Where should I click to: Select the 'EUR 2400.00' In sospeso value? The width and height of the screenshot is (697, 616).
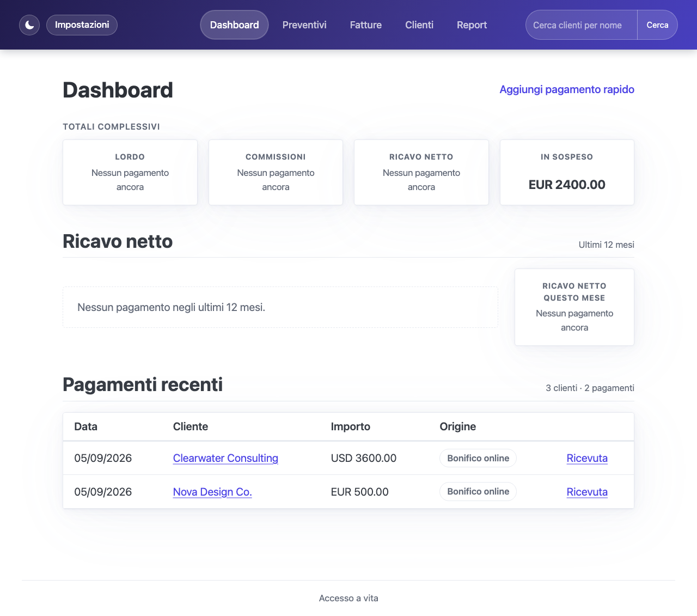(567, 185)
